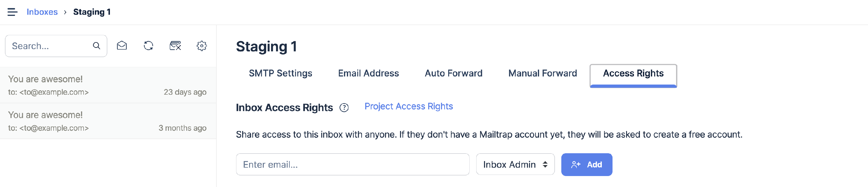Refresh the inbox message list

click(x=148, y=46)
